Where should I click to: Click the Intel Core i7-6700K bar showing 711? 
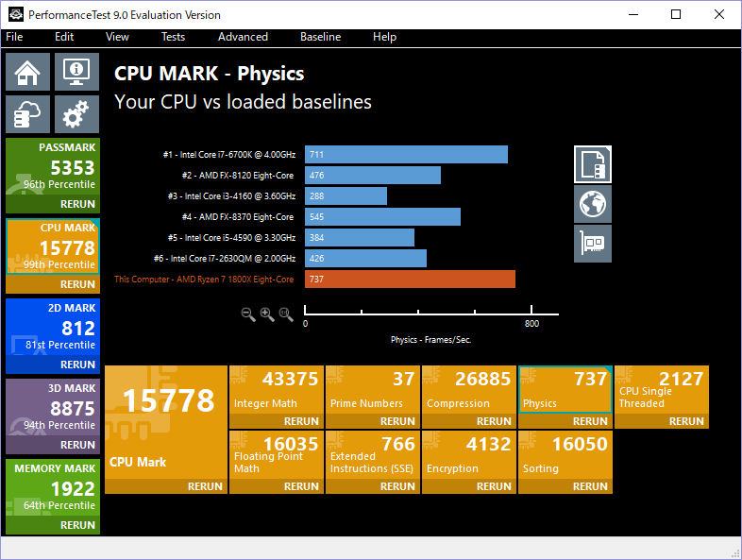click(406, 154)
